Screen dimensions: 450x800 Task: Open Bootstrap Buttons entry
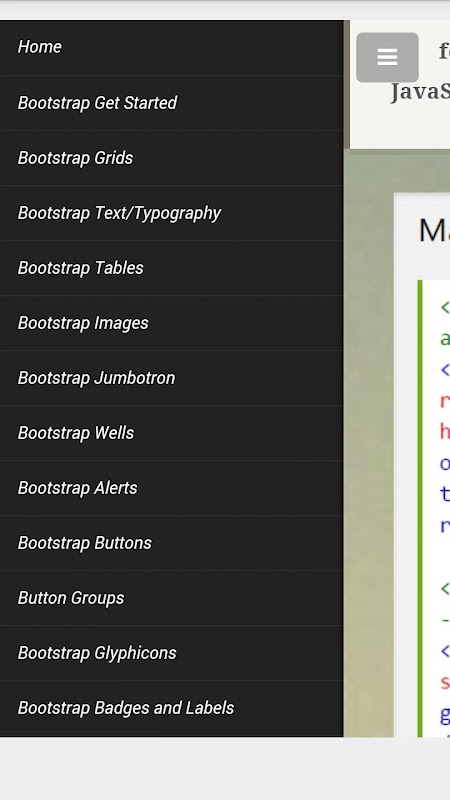click(x=171, y=544)
